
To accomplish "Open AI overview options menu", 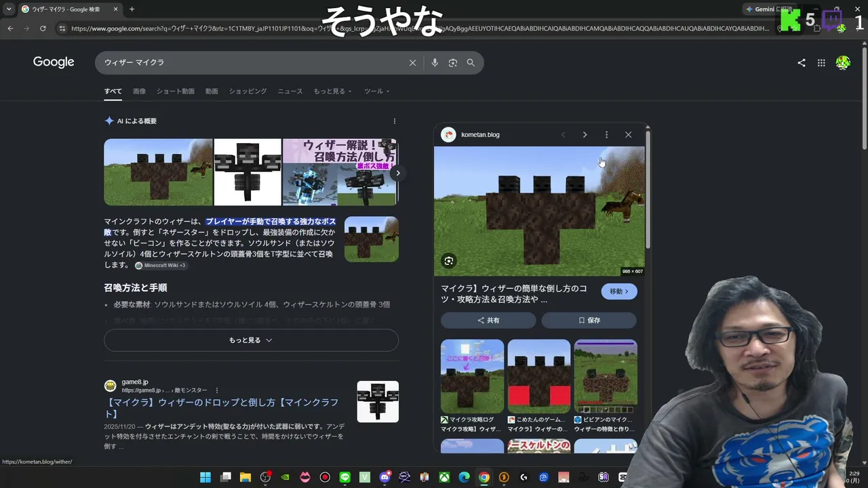I will [x=395, y=121].
